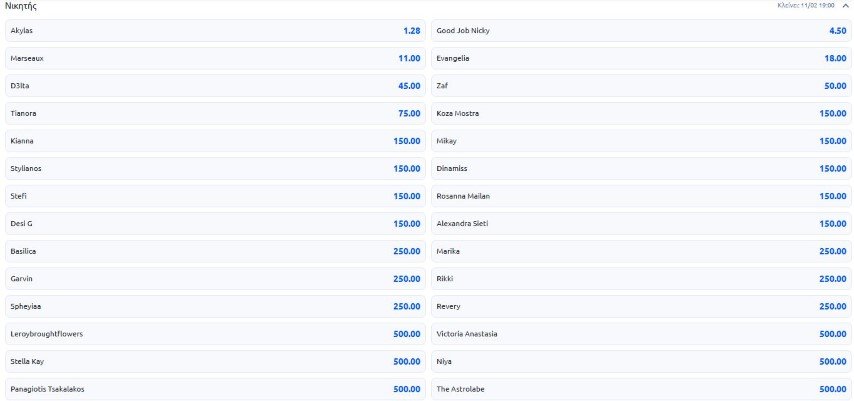Choose Kianna at 150.00
This screenshot has height=401, width=854.
215,141
